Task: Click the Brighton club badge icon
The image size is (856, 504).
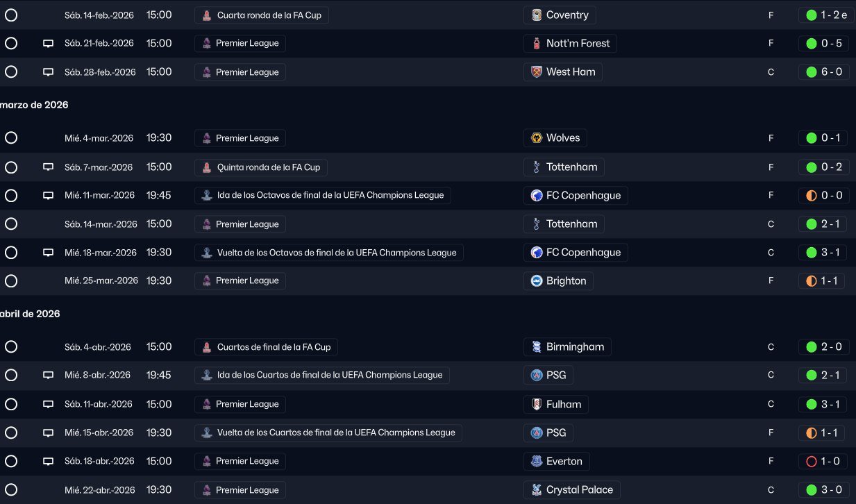Action: tap(535, 281)
